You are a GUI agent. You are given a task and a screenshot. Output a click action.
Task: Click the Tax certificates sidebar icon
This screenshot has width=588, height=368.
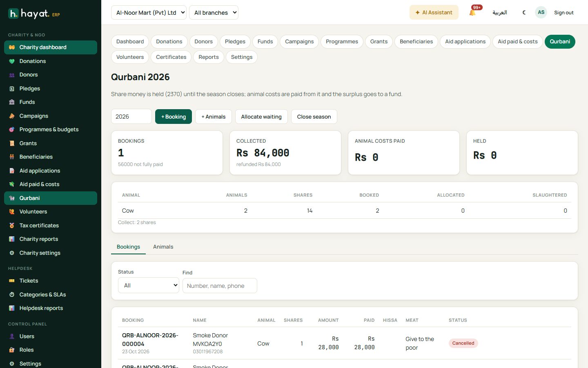pyautogui.click(x=12, y=225)
